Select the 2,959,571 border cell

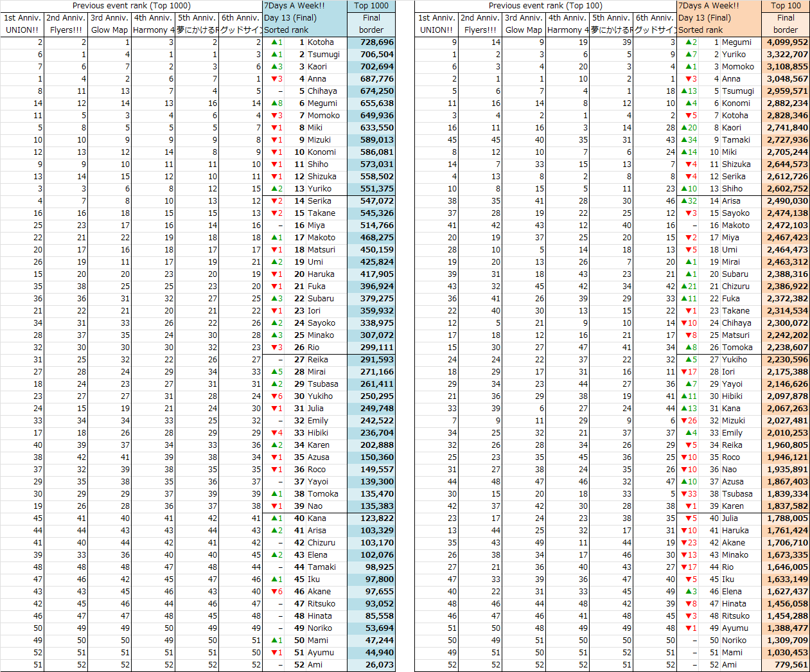point(786,91)
